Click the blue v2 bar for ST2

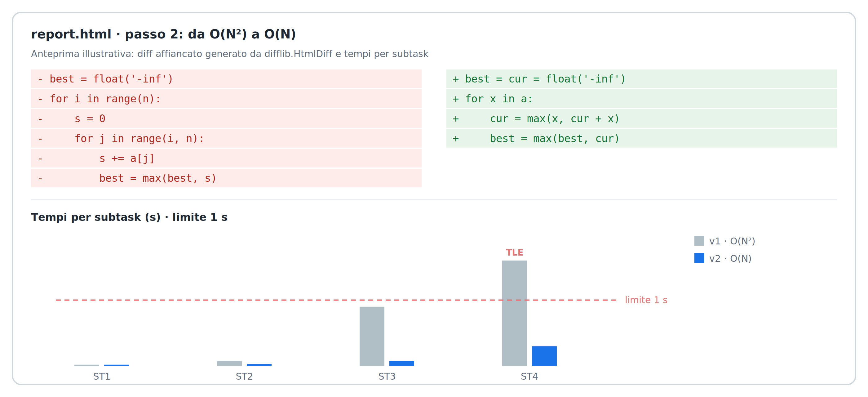click(259, 365)
